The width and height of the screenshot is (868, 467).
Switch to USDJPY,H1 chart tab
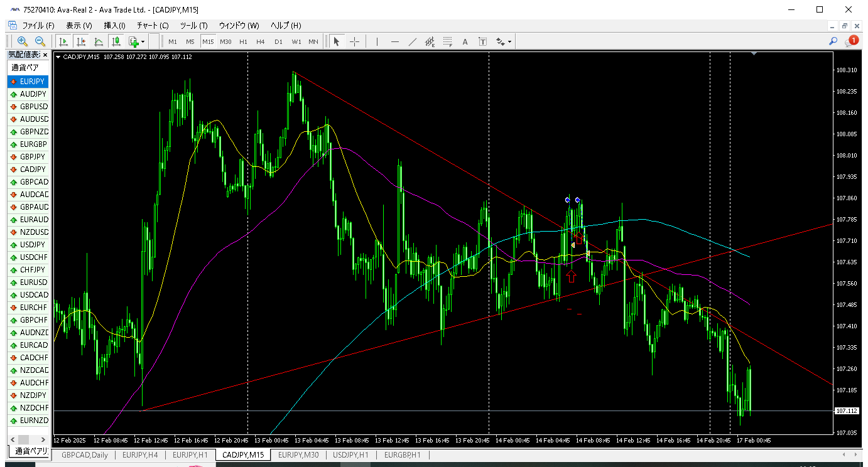pyautogui.click(x=352, y=455)
